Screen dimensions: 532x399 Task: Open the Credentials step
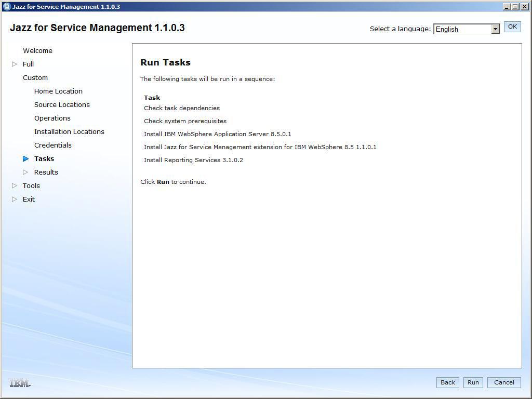(53, 145)
